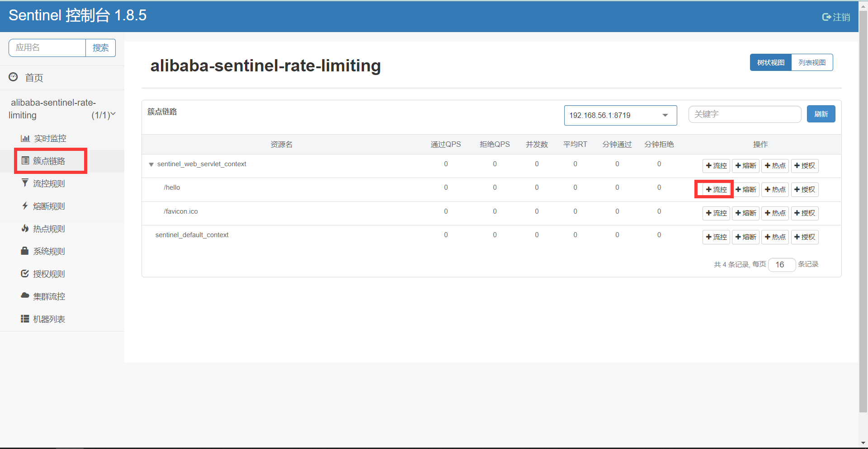This screenshot has width=868, height=449.
Task: Collapse sentinel_web_servlet_context tree triangle
Action: coord(151,164)
